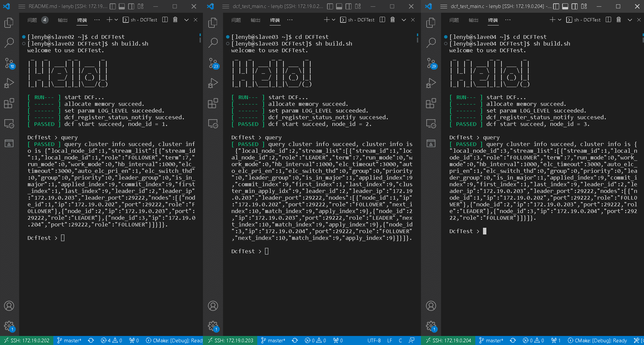This screenshot has height=345, width=644.
Task: Open Explorer in the slave03 window
Action: point(213,23)
